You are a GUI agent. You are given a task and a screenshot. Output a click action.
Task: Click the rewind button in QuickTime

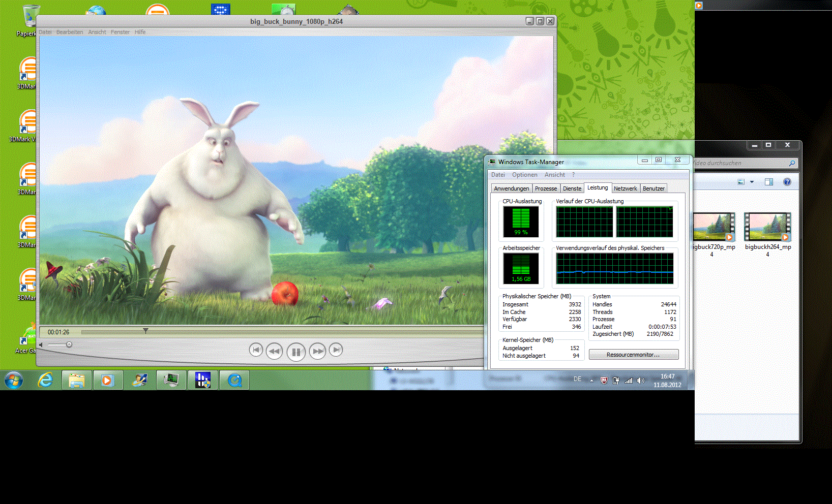[274, 351]
